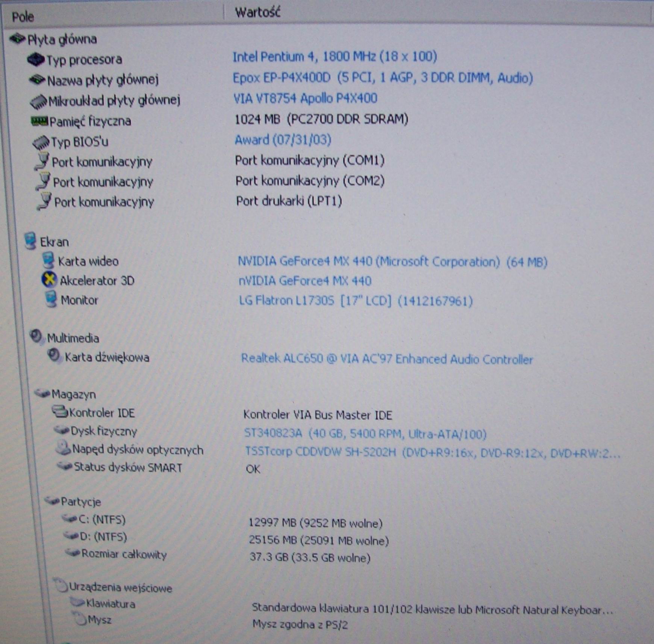The width and height of the screenshot is (654, 644).
Task: Click the C: (NTFS) partition icon
Action: (x=70, y=519)
